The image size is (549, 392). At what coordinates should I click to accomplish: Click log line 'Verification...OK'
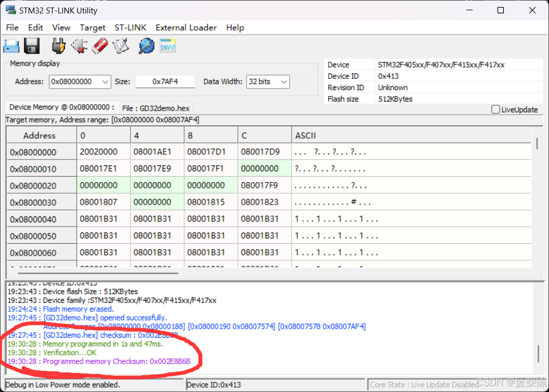pyautogui.click(x=52, y=352)
